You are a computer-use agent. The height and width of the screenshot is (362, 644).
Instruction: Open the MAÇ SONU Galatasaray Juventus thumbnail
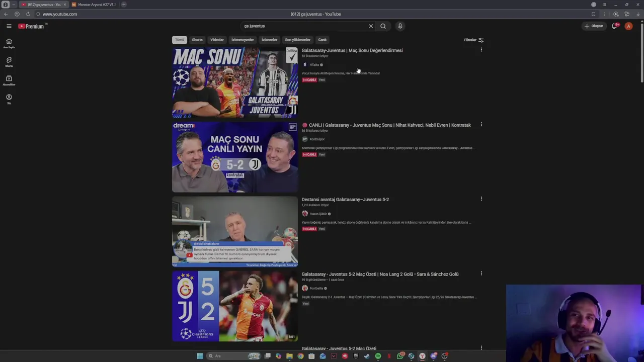click(235, 82)
